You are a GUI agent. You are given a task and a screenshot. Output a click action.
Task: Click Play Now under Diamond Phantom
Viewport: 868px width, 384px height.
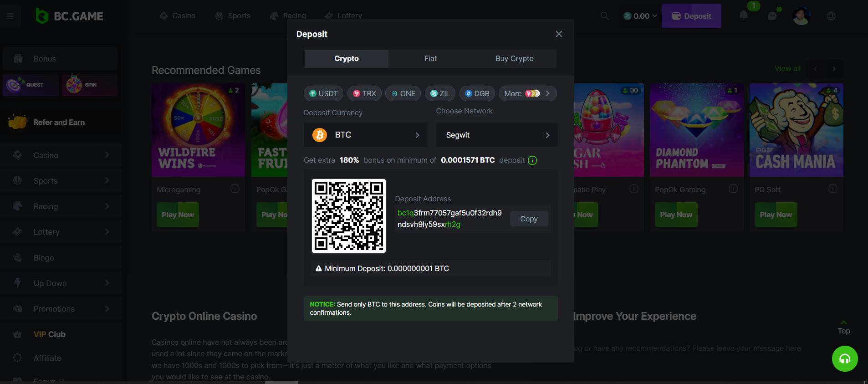(676, 215)
